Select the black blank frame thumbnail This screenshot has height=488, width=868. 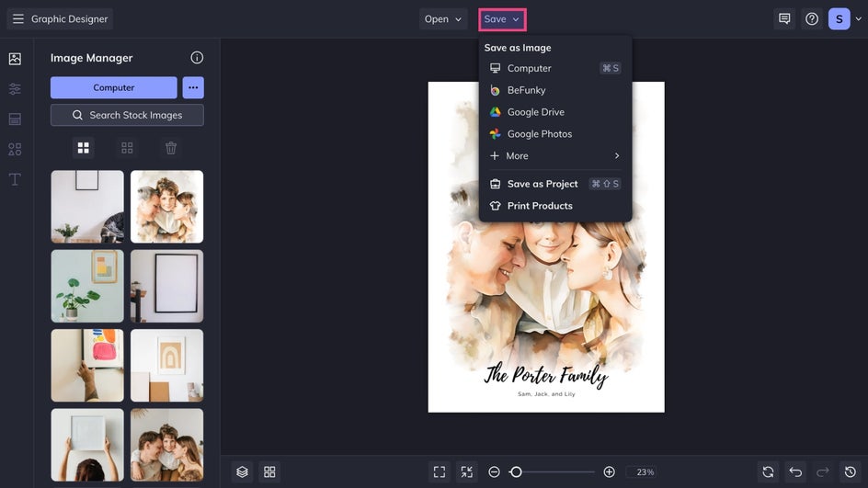pos(166,286)
